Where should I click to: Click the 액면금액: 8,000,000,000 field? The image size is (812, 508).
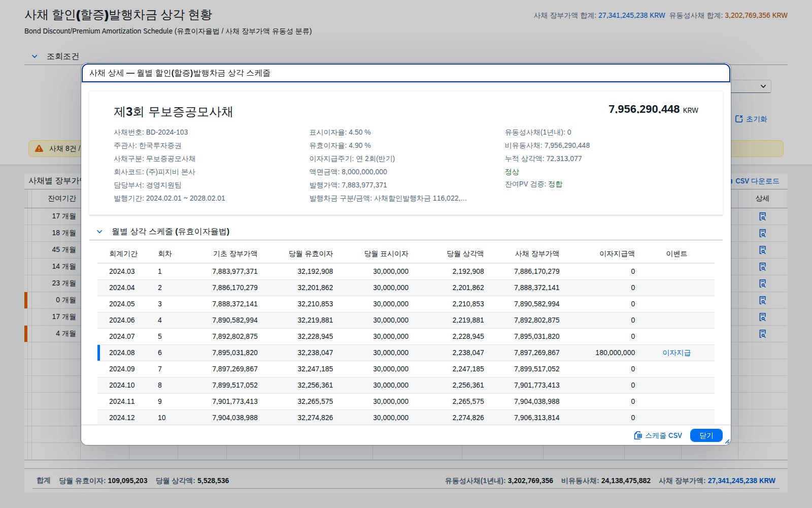coord(348,172)
